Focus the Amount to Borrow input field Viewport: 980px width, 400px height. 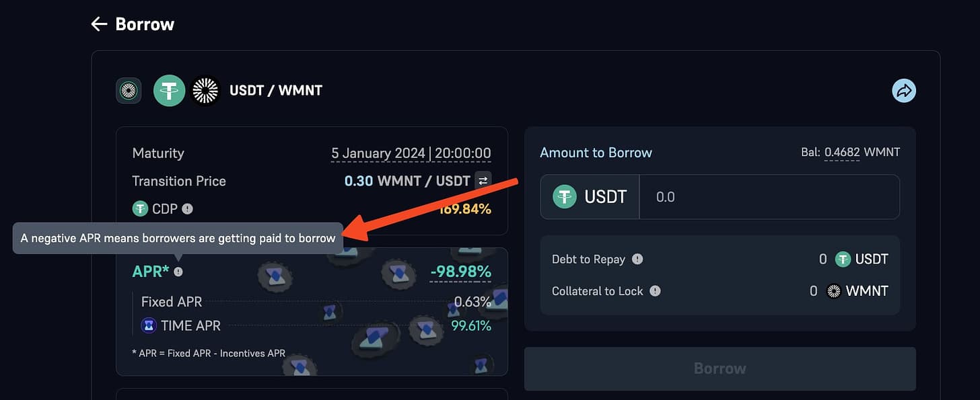[769, 197]
